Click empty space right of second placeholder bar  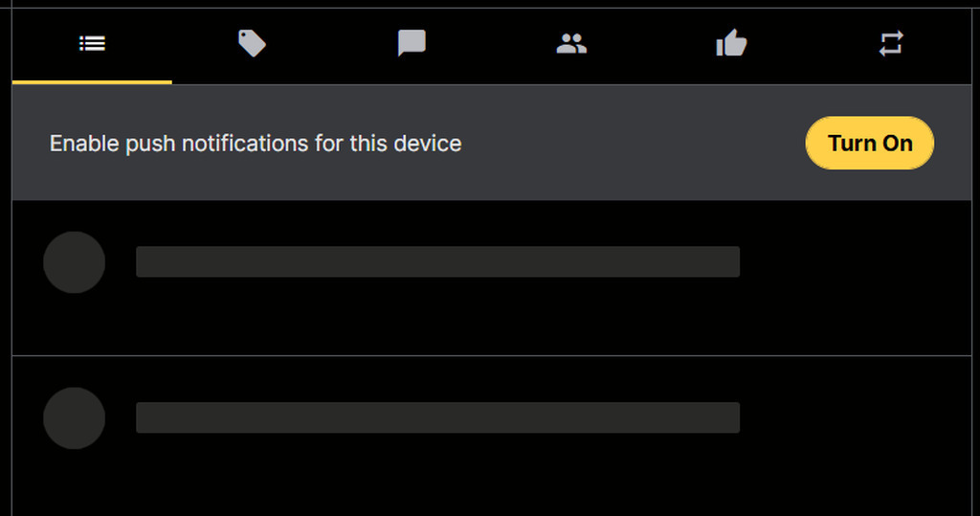[x=855, y=417]
